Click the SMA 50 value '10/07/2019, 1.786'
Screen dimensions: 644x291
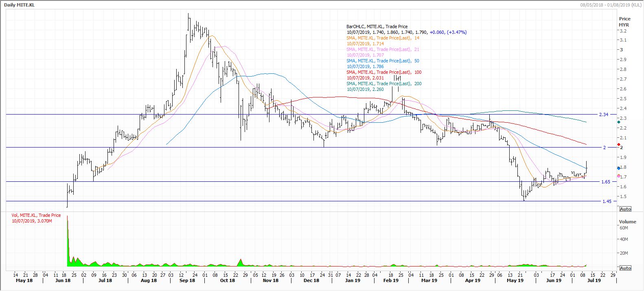[x=365, y=66]
